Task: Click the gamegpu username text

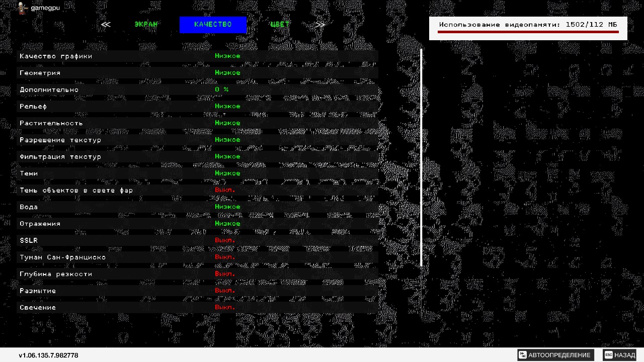Action: click(x=45, y=8)
